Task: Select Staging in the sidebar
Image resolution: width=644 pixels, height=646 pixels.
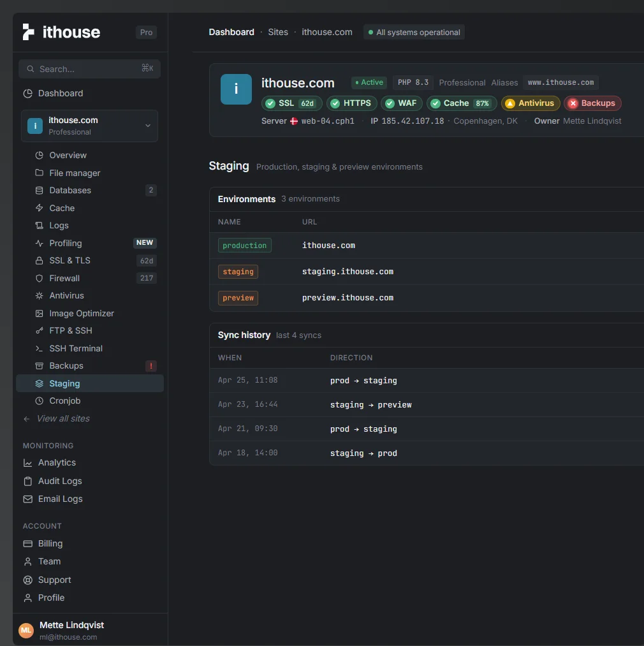Action: click(89, 383)
